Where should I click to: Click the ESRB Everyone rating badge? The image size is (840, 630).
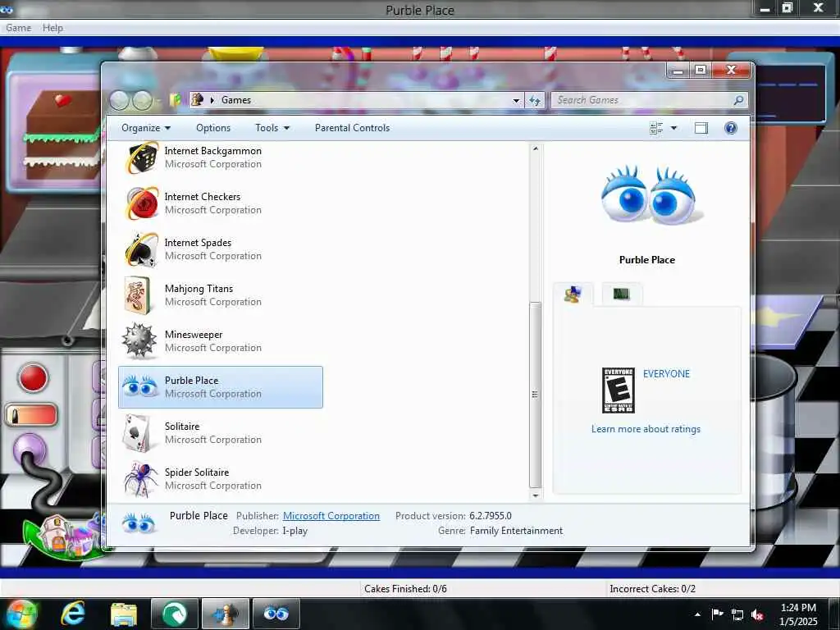[x=619, y=390]
